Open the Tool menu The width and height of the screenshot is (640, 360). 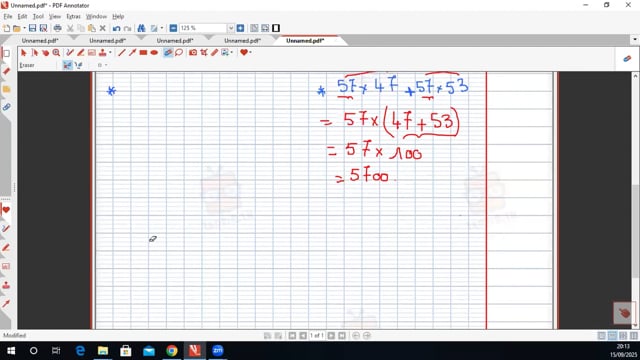coord(38,16)
